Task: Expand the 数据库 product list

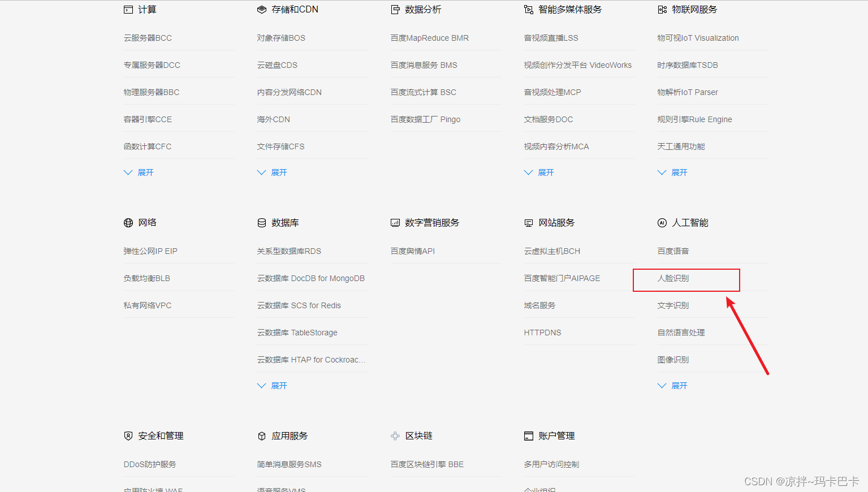Action: point(272,386)
